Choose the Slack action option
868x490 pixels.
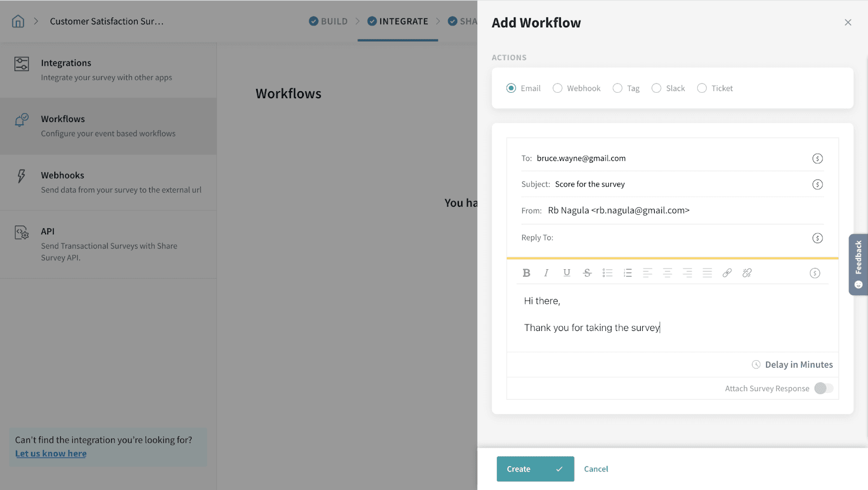pyautogui.click(x=656, y=88)
